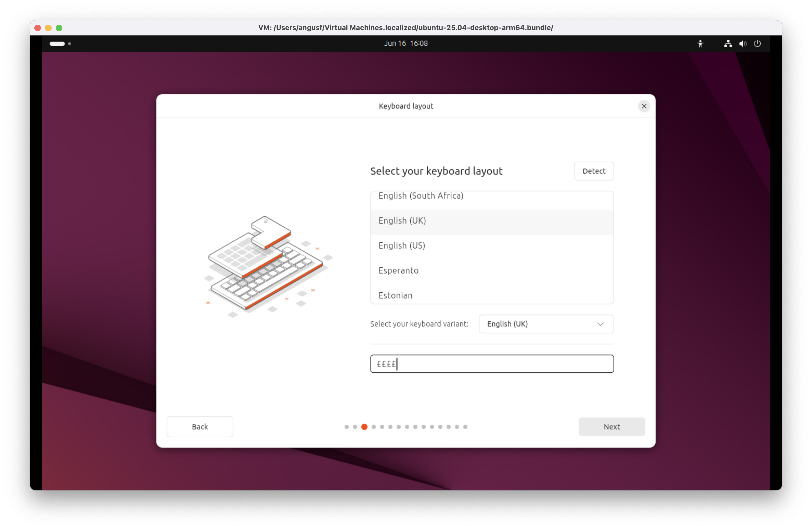Open the date and time menu showing Jun 16
This screenshot has height=530, width=812.
pos(406,43)
